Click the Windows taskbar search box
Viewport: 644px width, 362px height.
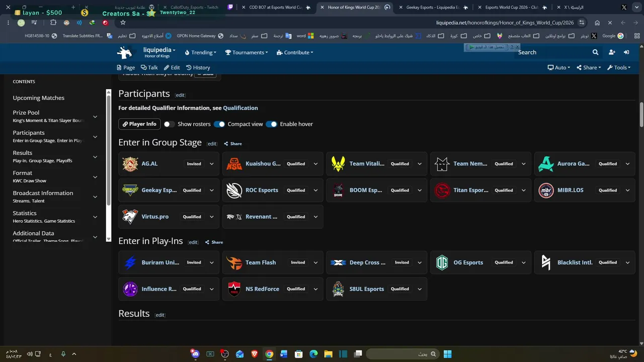(403, 354)
